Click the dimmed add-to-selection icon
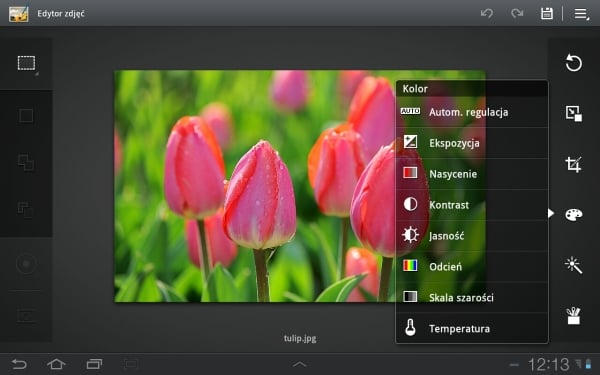Image resolution: width=600 pixels, height=375 pixels. click(26, 162)
